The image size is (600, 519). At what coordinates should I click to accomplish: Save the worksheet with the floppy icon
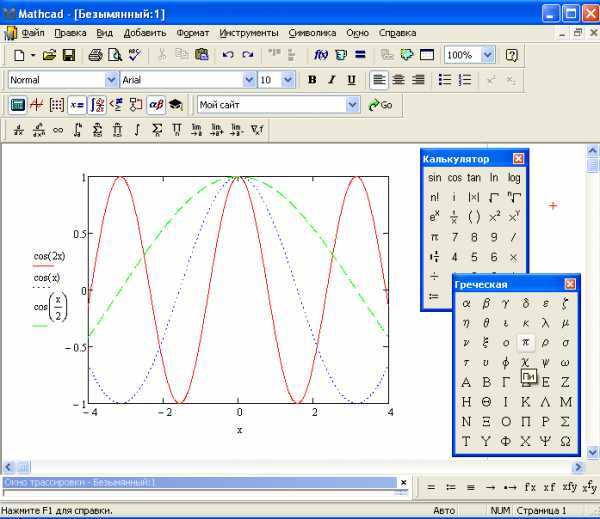pyautogui.click(x=69, y=55)
